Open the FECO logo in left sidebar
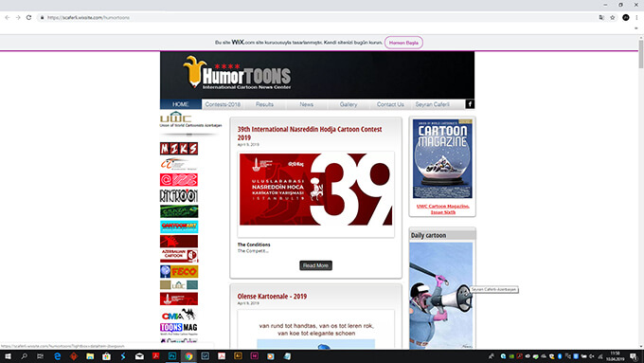This screenshot has width=644, height=363. pos(179,271)
